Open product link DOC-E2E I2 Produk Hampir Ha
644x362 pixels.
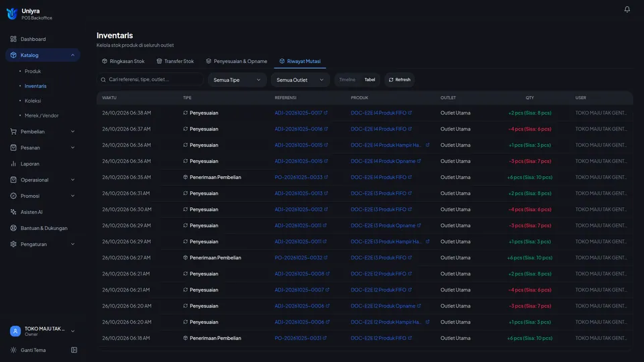386,322
